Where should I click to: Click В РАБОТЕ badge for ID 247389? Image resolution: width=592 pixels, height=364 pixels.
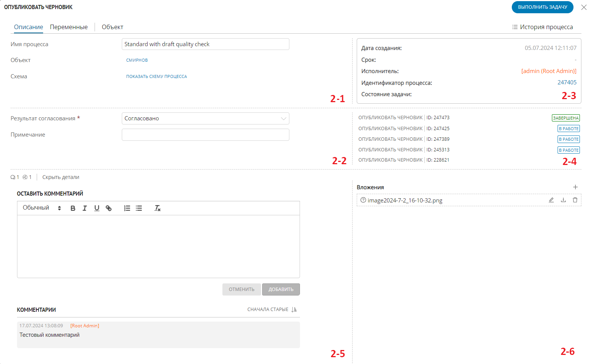pyautogui.click(x=569, y=139)
